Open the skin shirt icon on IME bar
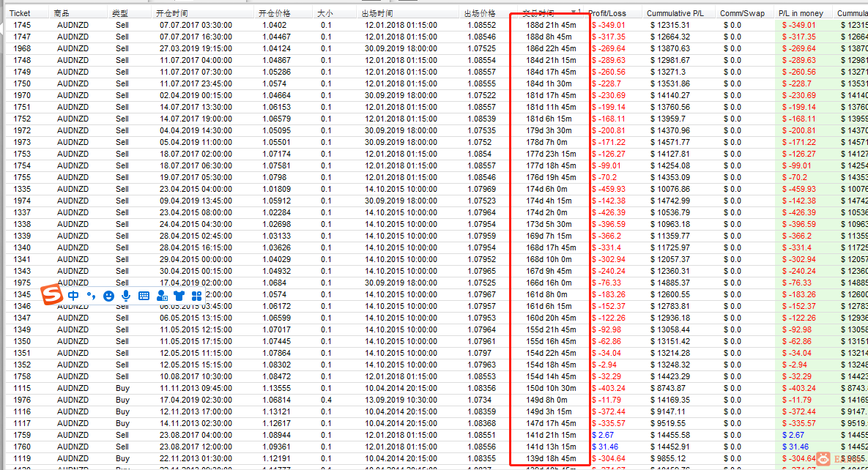 pyautogui.click(x=179, y=296)
